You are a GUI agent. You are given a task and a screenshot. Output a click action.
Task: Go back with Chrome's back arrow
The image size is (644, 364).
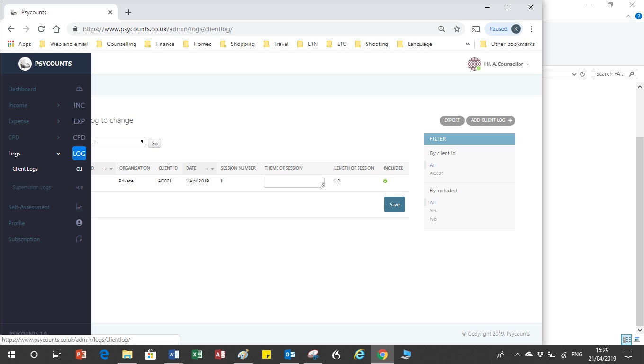pos(11,29)
